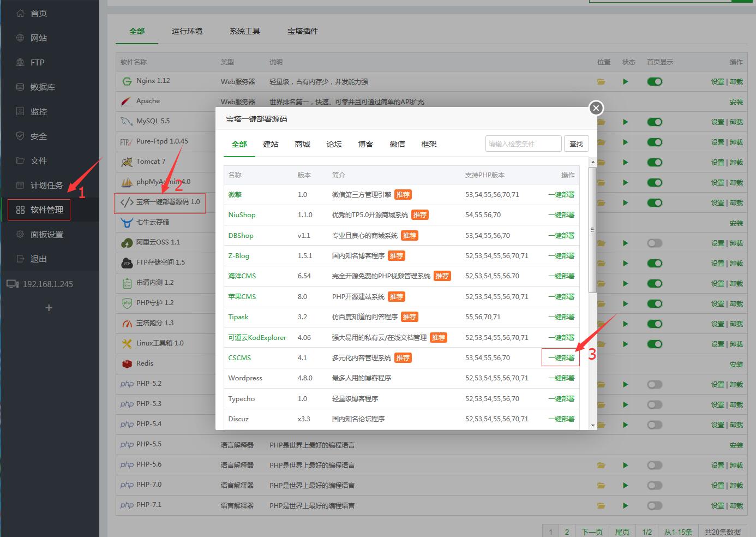Screen dimensions: 756x537
Task: Click the Pure-Ftpd icon
Action: point(127,142)
